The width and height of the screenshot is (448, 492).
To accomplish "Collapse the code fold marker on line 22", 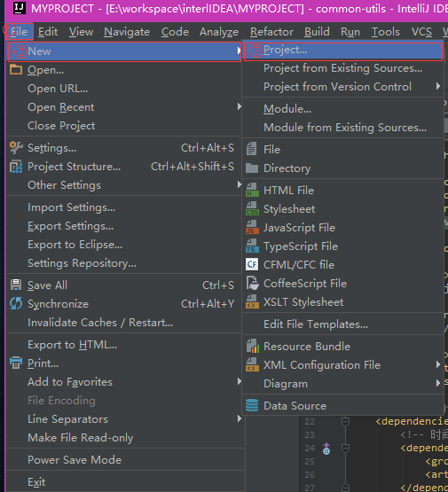I will point(345,421).
